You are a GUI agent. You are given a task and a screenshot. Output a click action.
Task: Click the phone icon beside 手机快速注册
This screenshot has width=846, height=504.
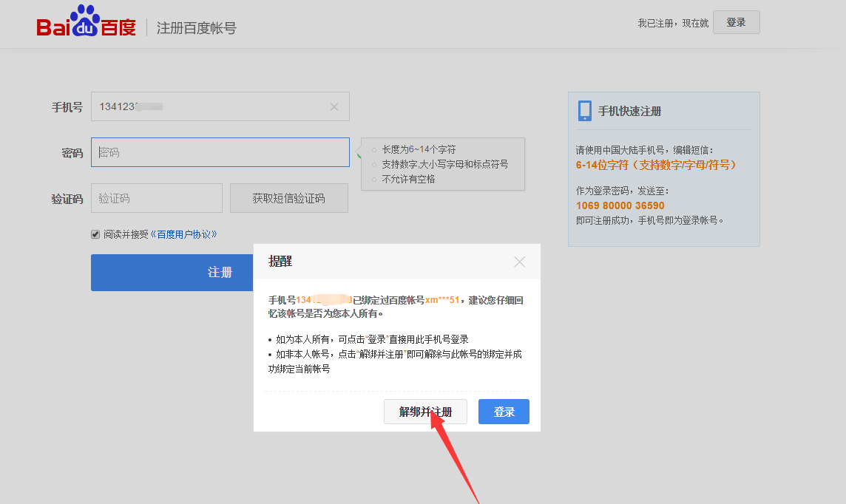tap(584, 111)
